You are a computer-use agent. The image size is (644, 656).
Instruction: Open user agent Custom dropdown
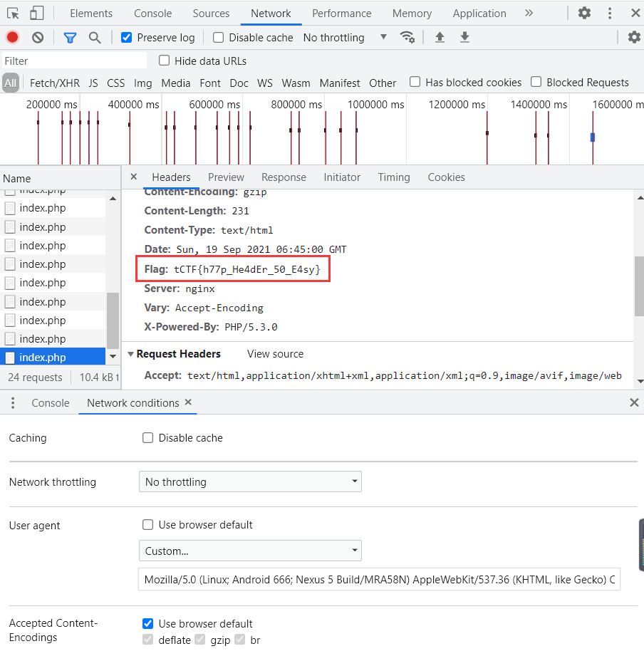[x=250, y=551]
